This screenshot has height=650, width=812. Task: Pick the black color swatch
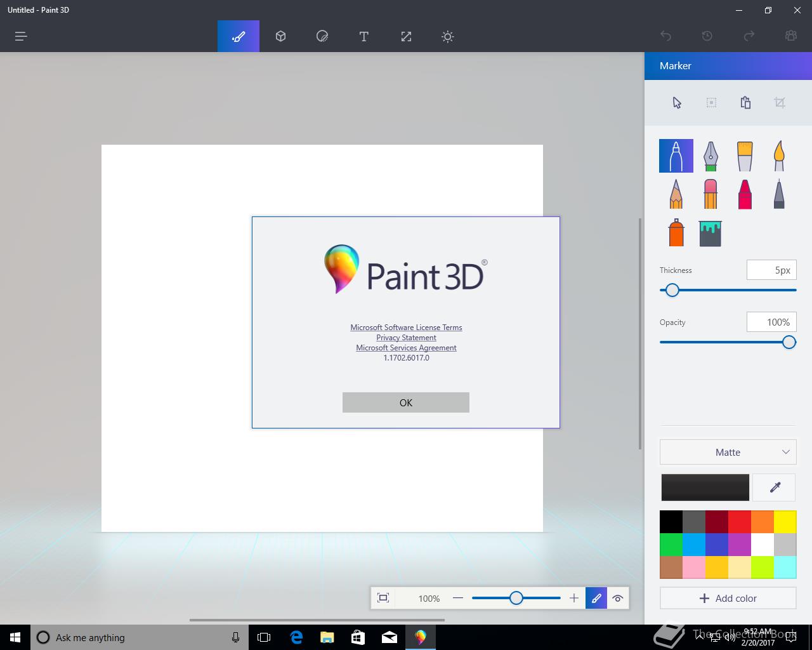coord(671,522)
